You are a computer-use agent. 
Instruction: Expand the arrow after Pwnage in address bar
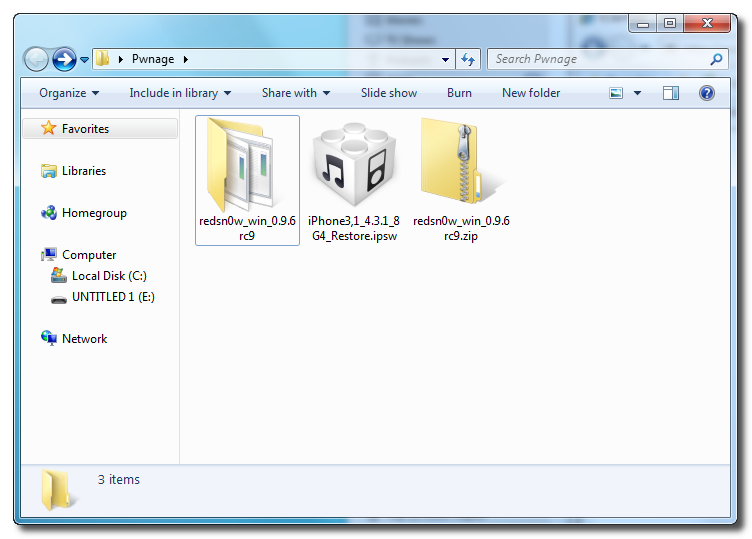[186, 59]
